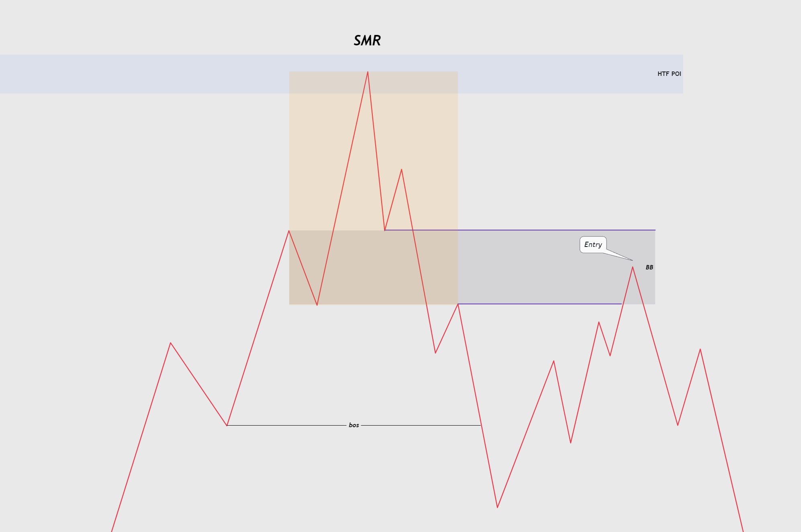Click the SMR title text
The width and height of the screenshot is (801, 532).
click(x=367, y=41)
